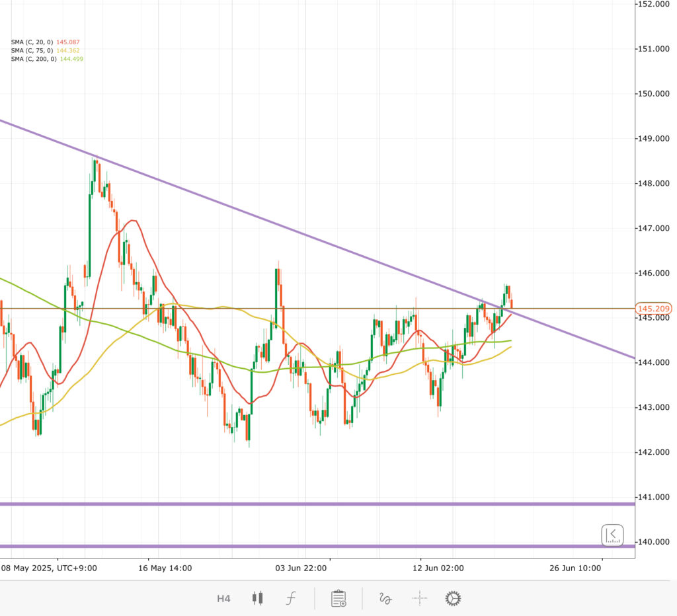The width and height of the screenshot is (677, 616).
Task: Click the 16 May 14:00 time label
Action: (165, 568)
